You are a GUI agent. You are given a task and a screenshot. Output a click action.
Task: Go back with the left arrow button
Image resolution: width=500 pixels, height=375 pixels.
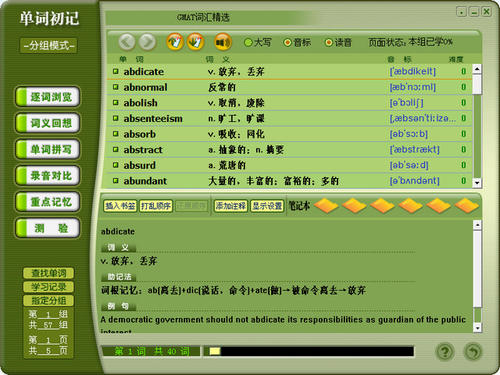127,42
